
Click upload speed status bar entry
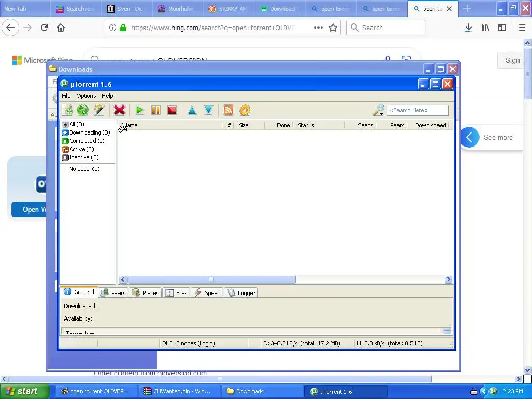(x=390, y=343)
